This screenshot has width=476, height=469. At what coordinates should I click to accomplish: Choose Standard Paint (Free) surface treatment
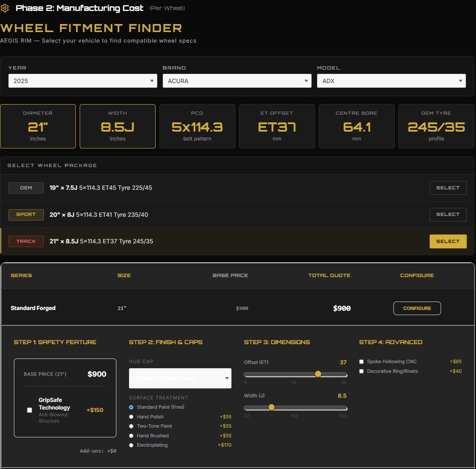[x=131, y=407]
